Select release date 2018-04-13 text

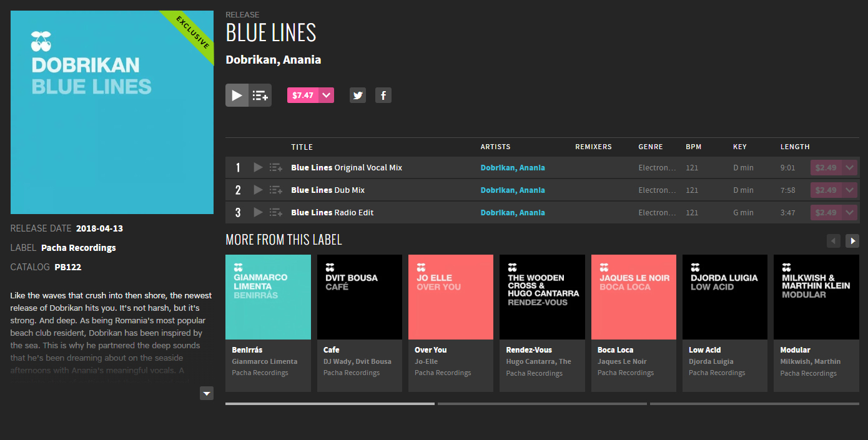tap(100, 228)
